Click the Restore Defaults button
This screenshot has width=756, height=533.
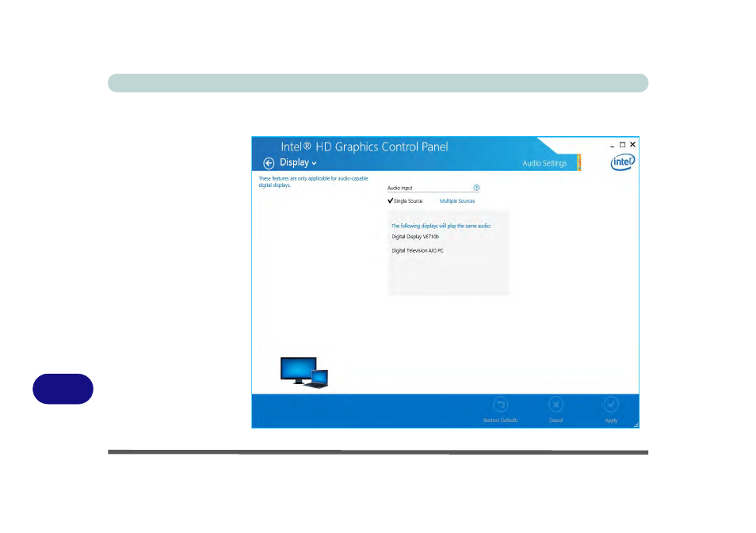point(501,409)
